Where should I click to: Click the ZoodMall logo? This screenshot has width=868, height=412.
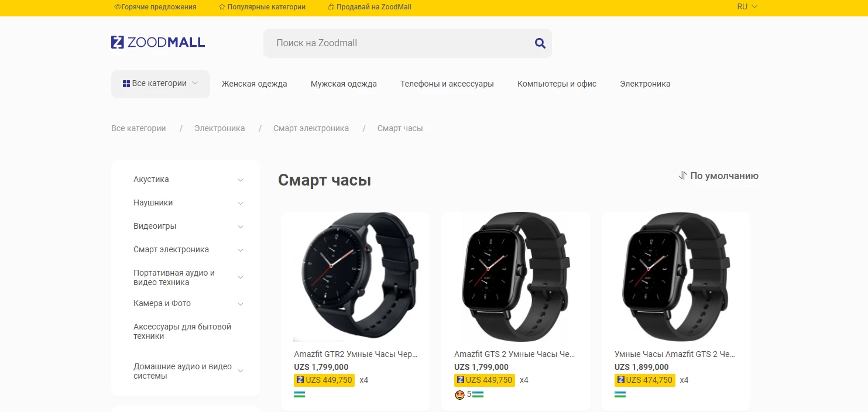point(158,42)
